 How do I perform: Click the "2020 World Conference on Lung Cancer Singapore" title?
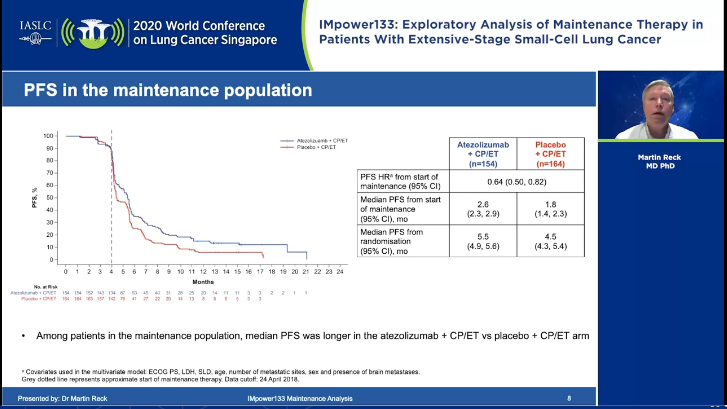[205, 32]
